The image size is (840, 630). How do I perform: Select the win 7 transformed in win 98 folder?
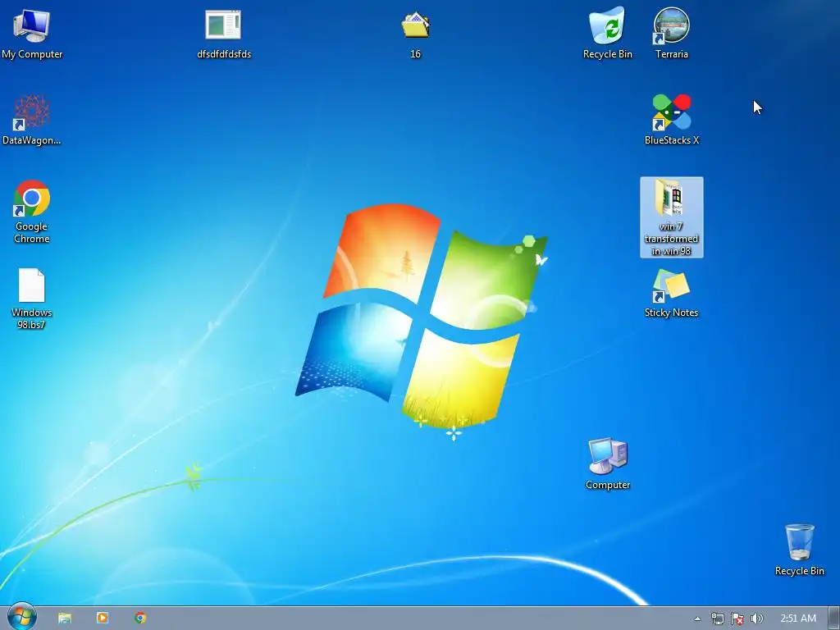tap(671, 217)
